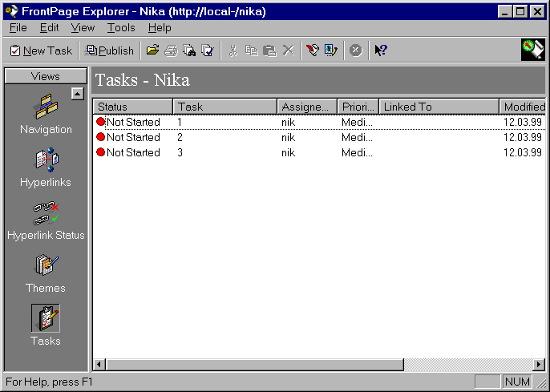Click the task name '2' cell
550x392 pixels.
coord(180,137)
